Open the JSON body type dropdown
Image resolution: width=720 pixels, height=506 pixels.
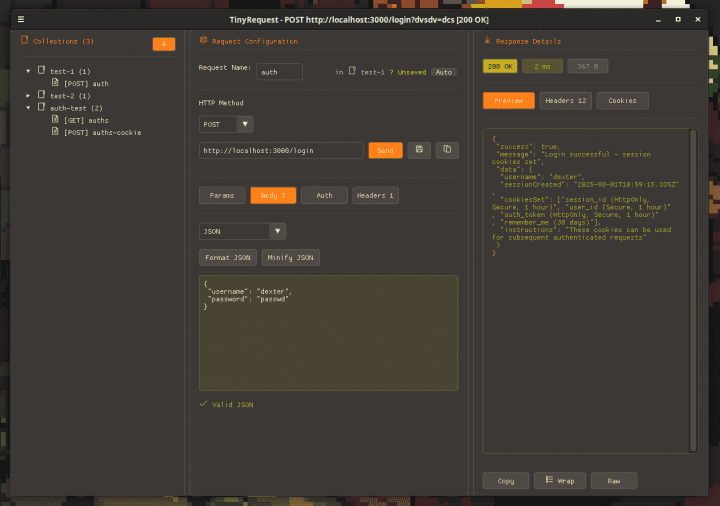coord(242,231)
